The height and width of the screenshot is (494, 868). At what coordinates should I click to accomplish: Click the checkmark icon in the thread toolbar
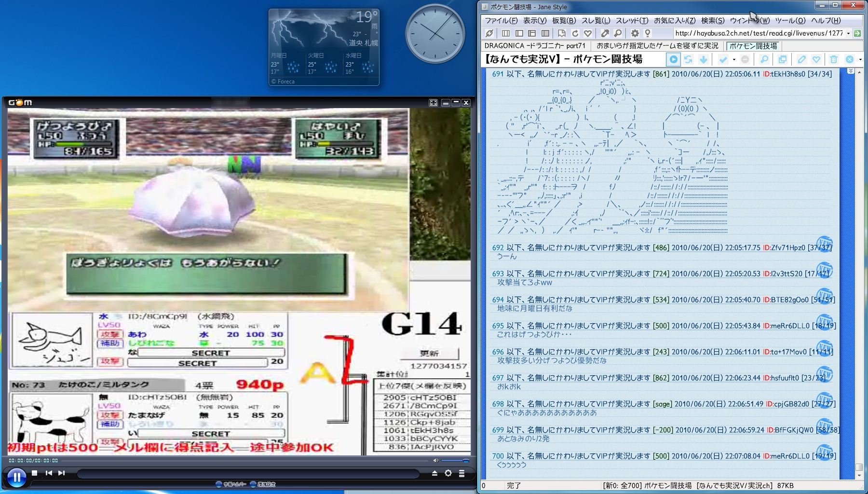click(x=723, y=59)
